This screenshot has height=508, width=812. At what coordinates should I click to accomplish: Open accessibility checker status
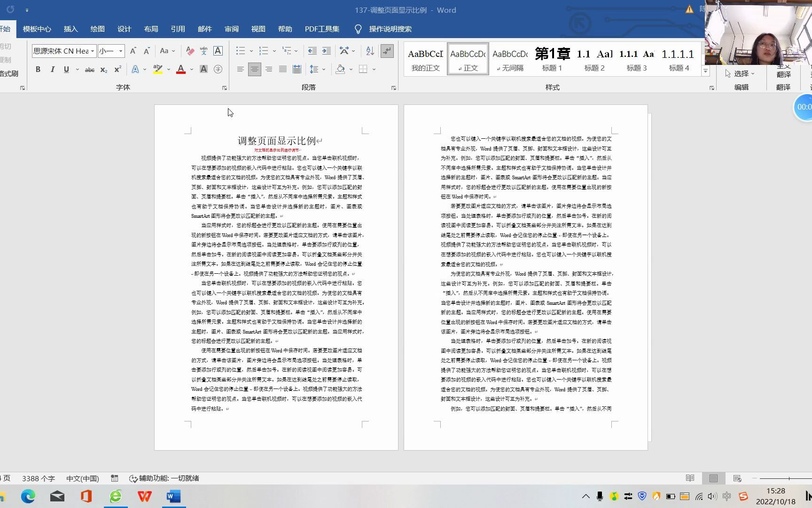pyautogui.click(x=164, y=478)
